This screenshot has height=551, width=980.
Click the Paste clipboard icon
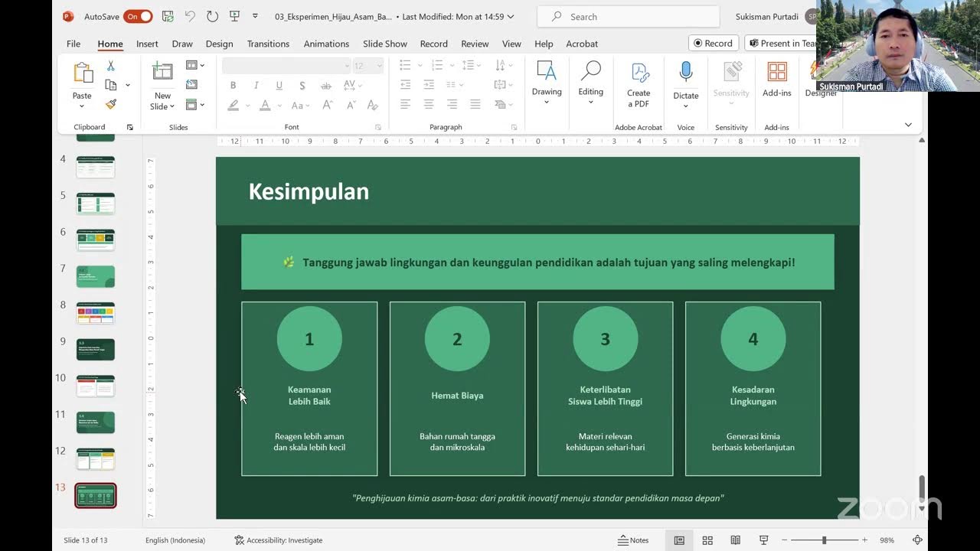point(82,73)
